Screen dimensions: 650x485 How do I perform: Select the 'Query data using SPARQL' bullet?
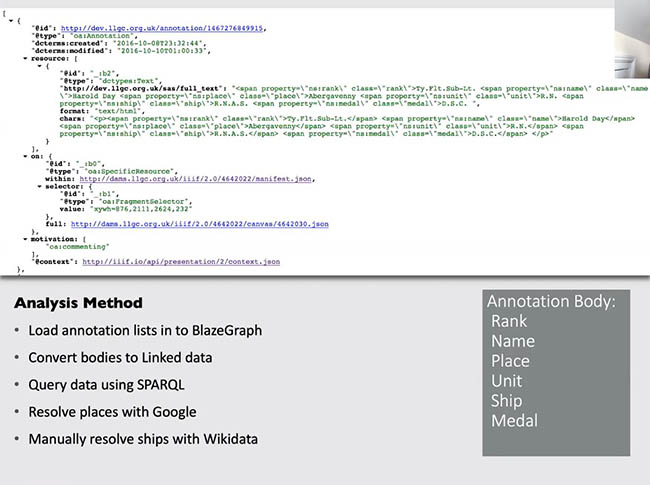(106, 385)
